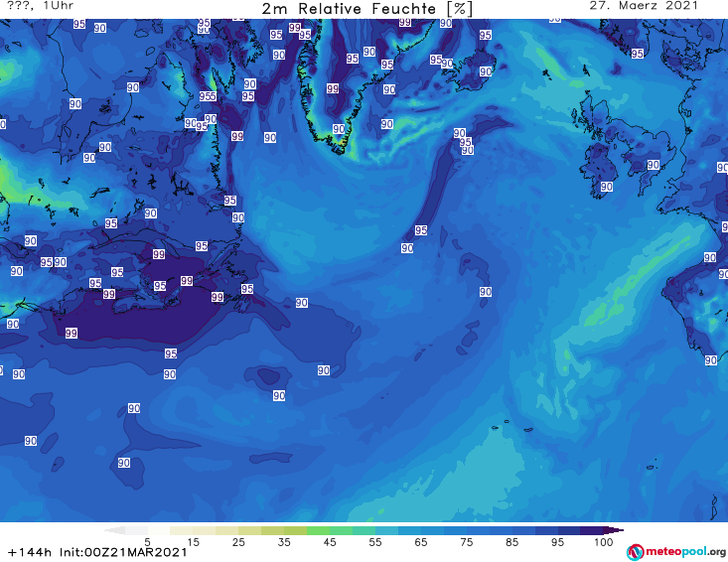Click the '90' contour label over Ireland
Viewport: 728px width, 562px height.
pyautogui.click(x=607, y=187)
